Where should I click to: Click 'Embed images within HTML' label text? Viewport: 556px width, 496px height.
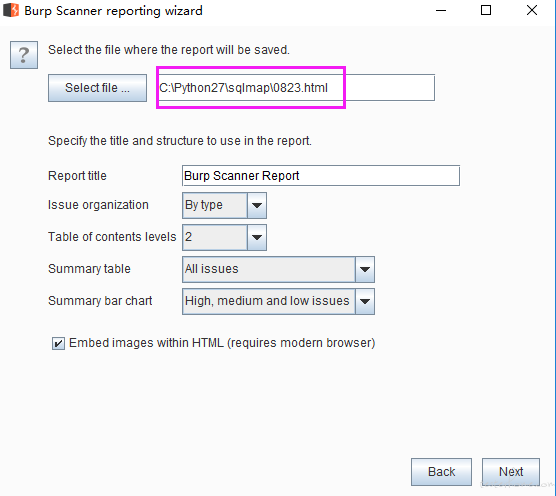click(222, 343)
